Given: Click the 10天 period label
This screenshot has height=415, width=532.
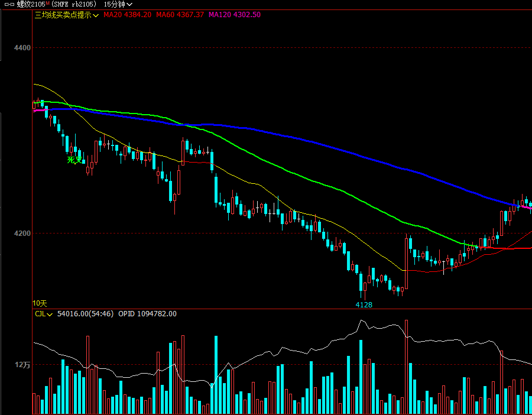Looking at the screenshot, I should click(40, 303).
